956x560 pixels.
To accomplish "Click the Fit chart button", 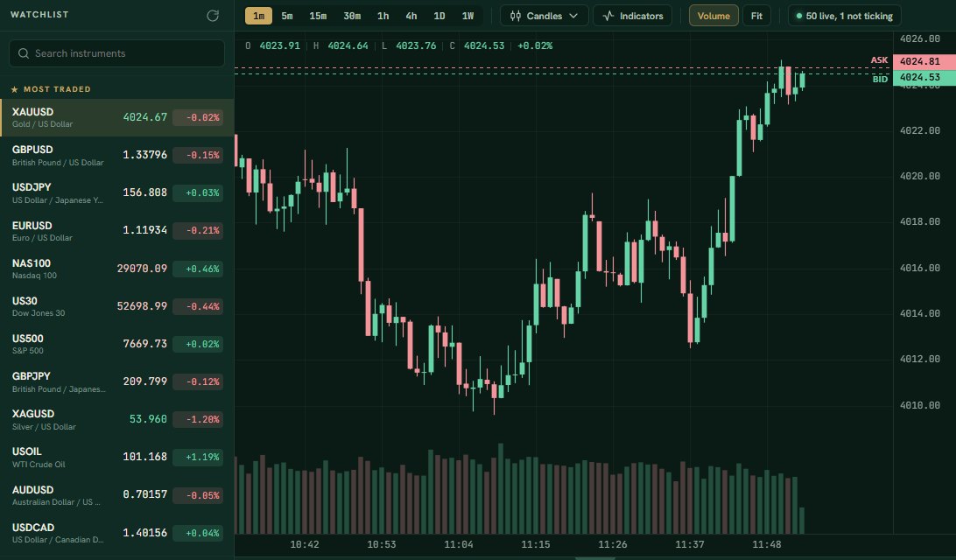I will [x=756, y=16].
